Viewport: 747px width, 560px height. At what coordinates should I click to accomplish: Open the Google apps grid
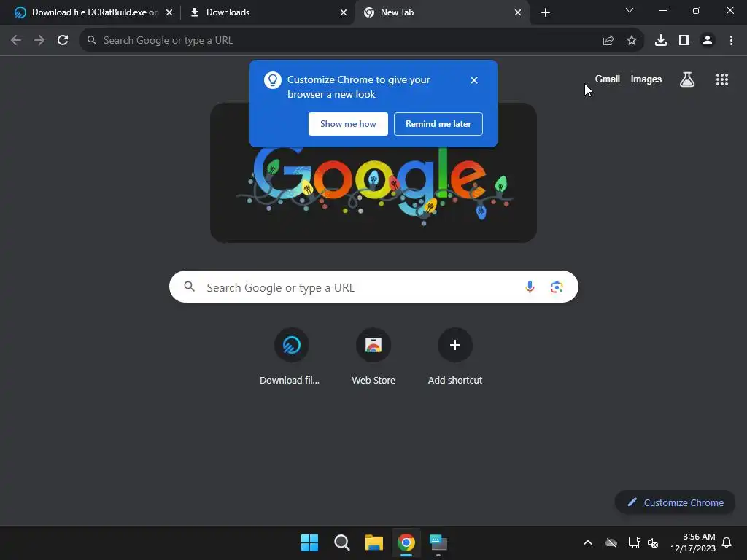[722, 79]
